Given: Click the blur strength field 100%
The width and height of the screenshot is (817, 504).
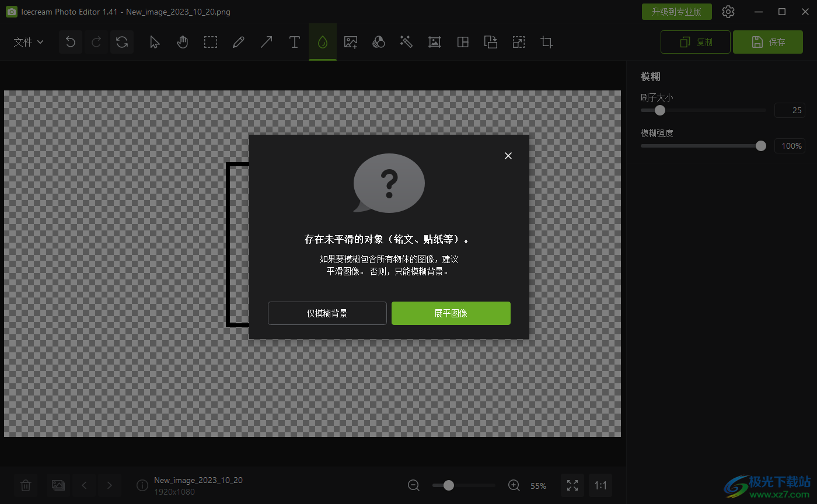Looking at the screenshot, I should point(790,146).
